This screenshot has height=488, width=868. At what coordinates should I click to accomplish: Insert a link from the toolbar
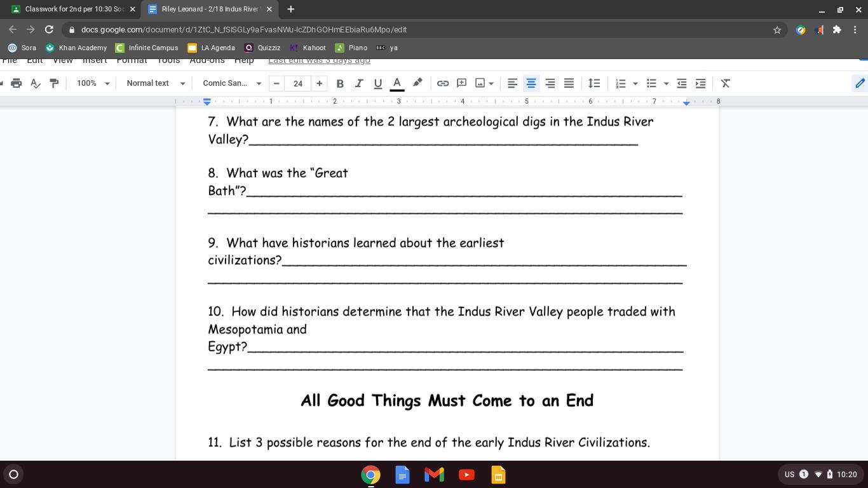click(443, 83)
